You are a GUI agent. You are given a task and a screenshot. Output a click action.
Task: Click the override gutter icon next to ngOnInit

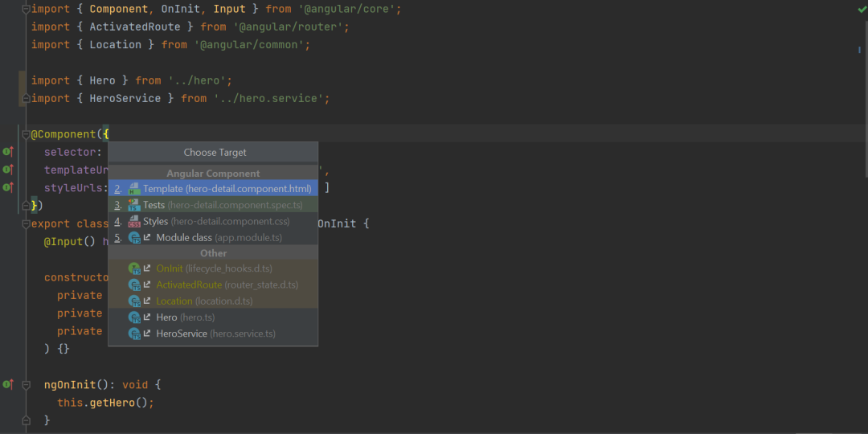coord(8,384)
